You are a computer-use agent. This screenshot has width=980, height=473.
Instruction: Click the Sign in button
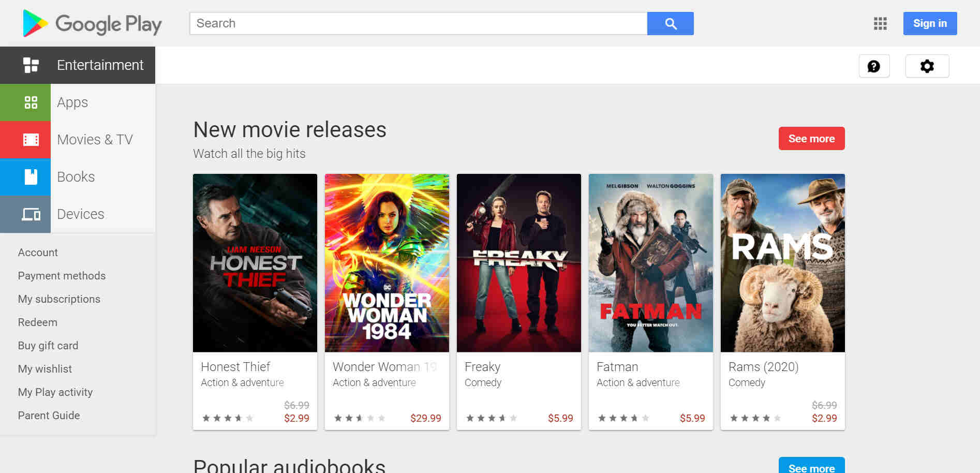(x=930, y=24)
